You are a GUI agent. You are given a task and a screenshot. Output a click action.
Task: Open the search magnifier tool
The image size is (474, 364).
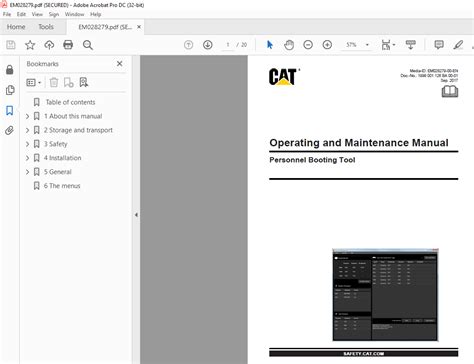click(x=88, y=45)
